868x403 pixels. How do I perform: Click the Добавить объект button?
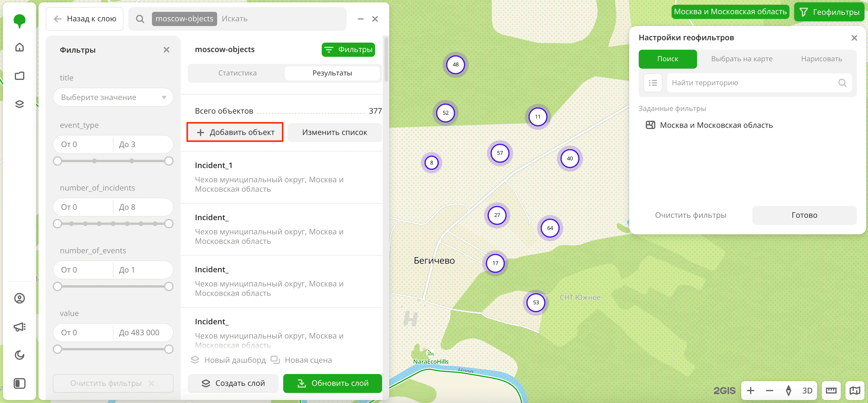[x=235, y=132]
